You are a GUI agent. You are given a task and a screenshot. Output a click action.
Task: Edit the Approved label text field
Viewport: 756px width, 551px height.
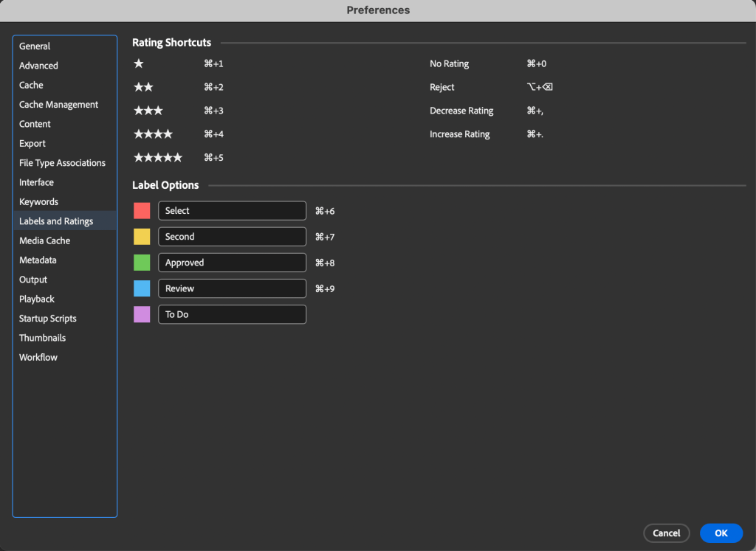click(x=232, y=263)
